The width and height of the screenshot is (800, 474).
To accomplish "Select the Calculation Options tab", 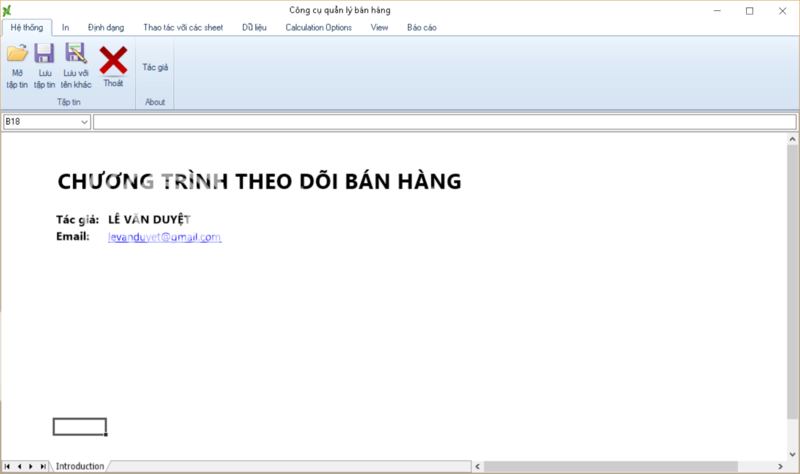I will 318,27.
